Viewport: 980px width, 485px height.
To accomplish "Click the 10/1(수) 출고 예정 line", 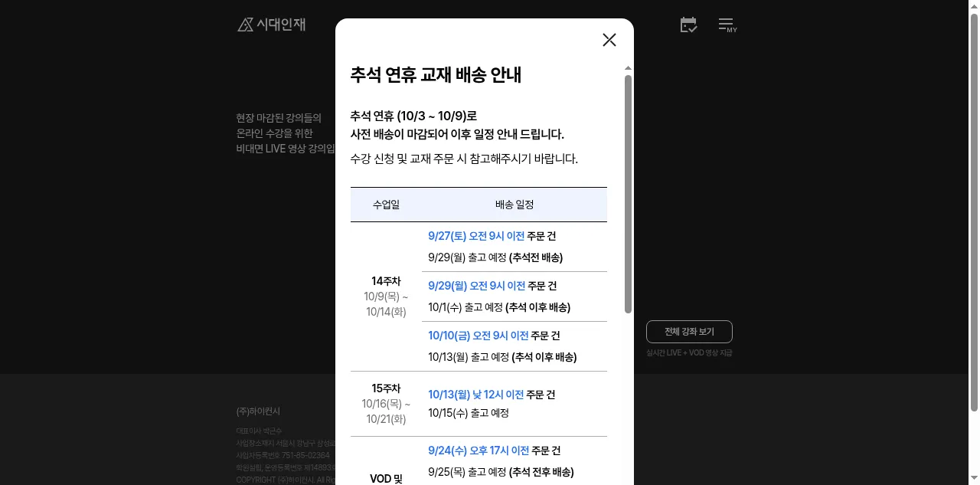I will click(499, 307).
